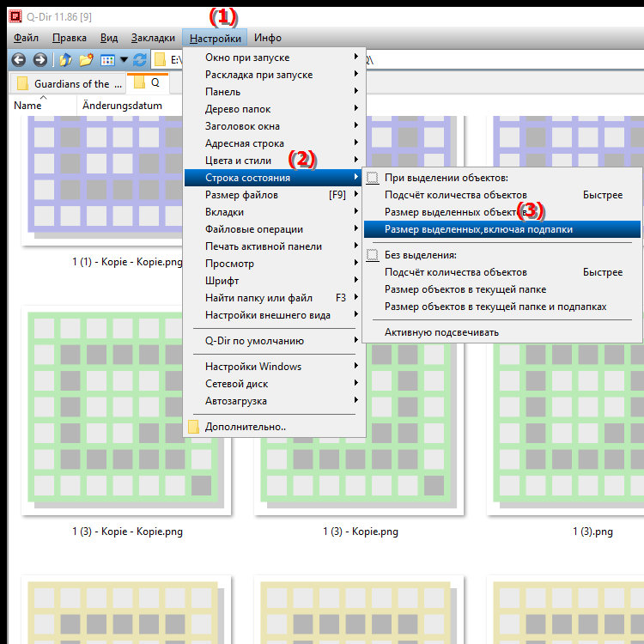This screenshot has height=644, width=644.
Task: Open Найти папку или файл entry
Action: [x=273, y=298]
